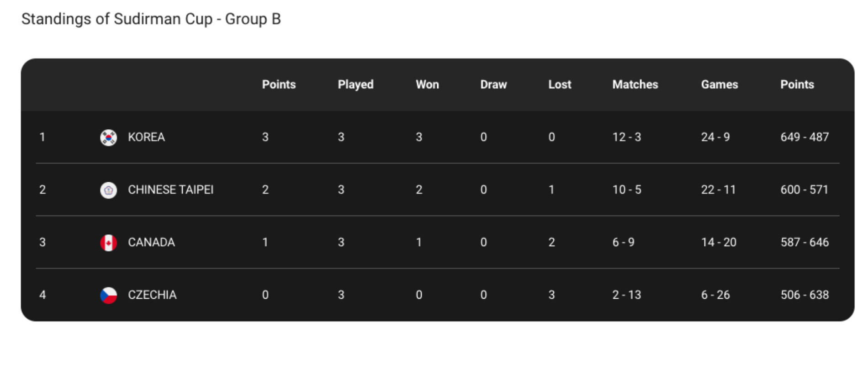Open the CHINESE TAIPEI team link
Viewport: 868px width, 374px height.
coord(170,190)
